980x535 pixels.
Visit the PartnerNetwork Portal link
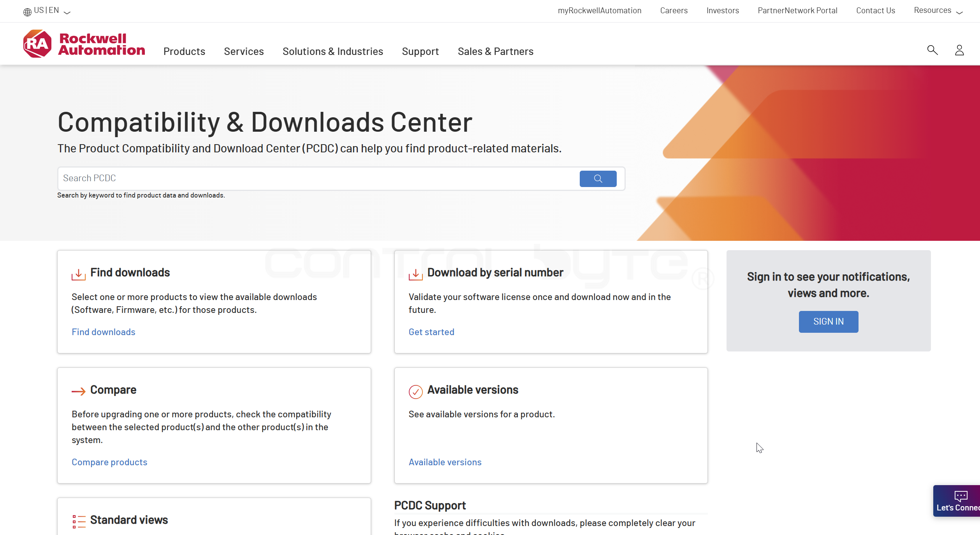pyautogui.click(x=797, y=11)
